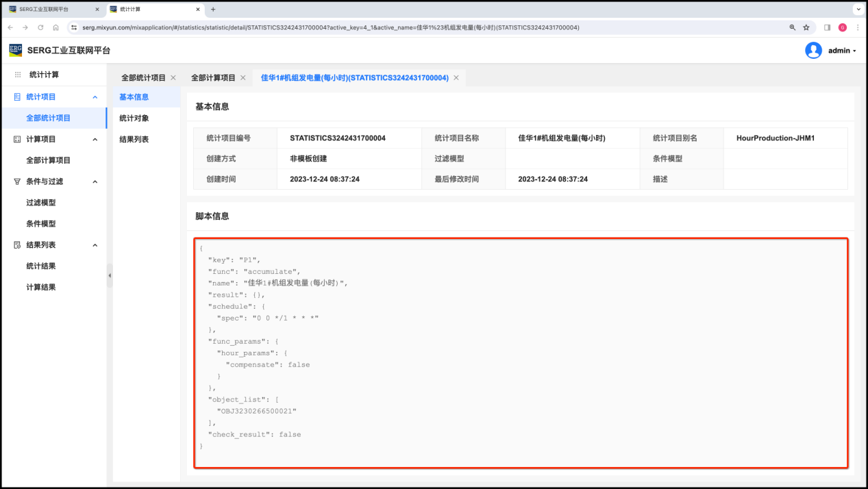Open the browser zoom magnifier icon

pyautogui.click(x=792, y=27)
